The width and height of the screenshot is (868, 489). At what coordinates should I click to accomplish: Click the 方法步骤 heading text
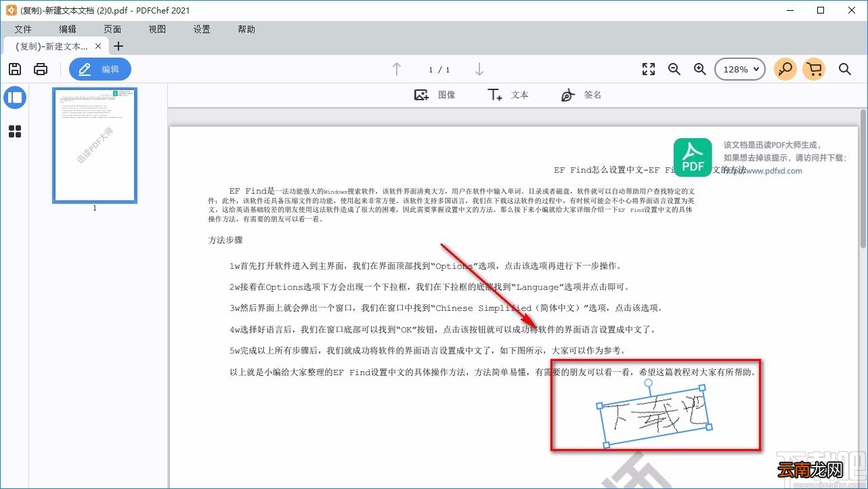coord(225,240)
